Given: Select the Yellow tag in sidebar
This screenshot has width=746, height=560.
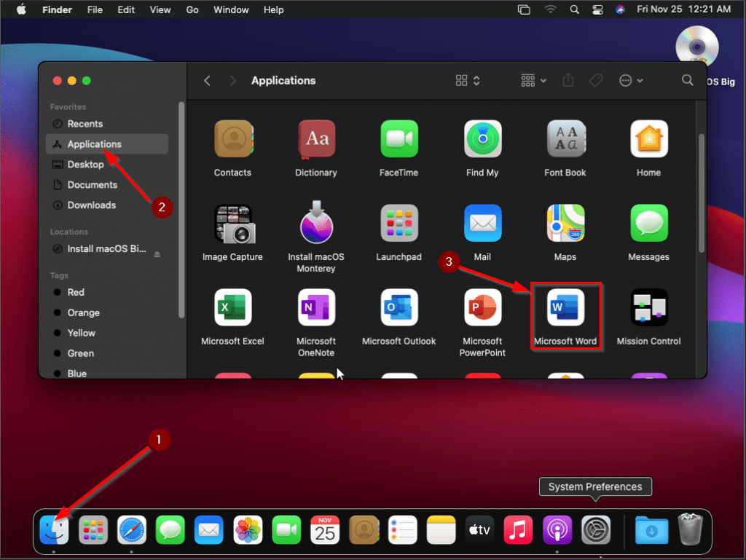Looking at the screenshot, I should tap(107, 334).
